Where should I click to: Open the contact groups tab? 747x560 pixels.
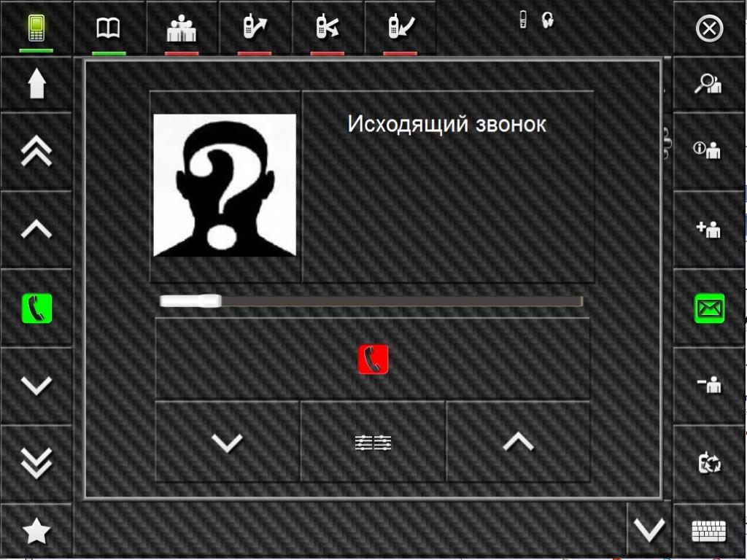pyautogui.click(x=182, y=28)
